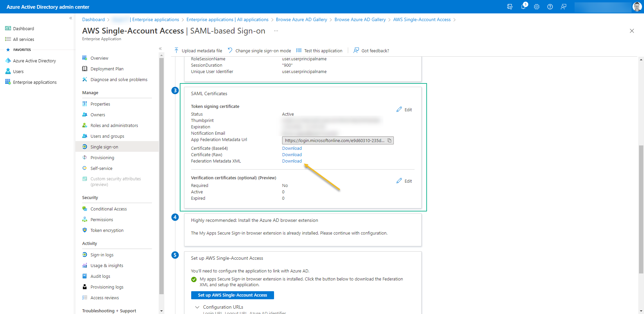Click the feedback icon in top bar
This screenshot has width=644, height=314.
pyautogui.click(x=563, y=7)
